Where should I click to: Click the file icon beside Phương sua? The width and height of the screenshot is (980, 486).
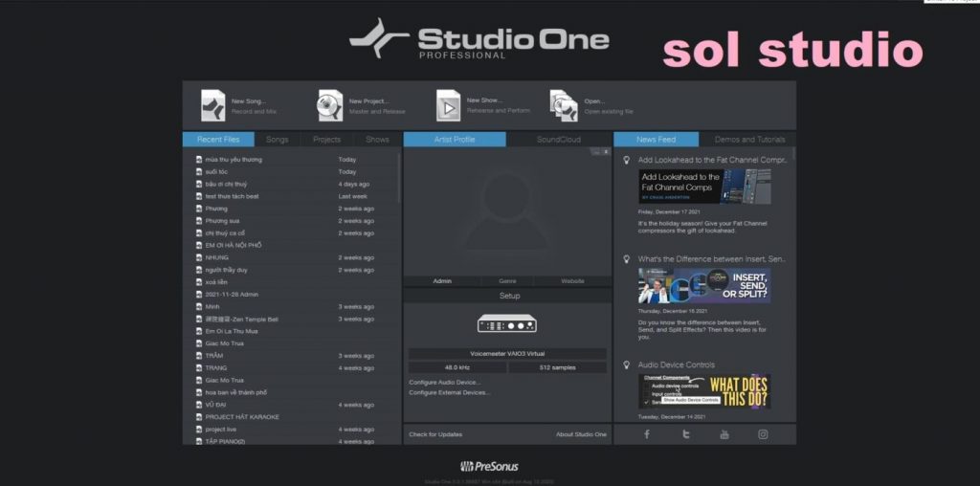point(199,221)
